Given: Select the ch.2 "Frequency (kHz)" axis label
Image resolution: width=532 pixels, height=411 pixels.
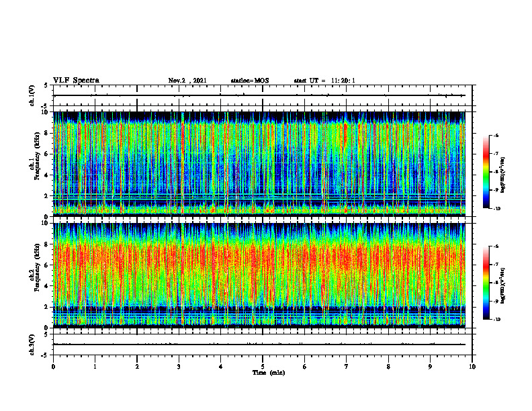Looking at the screenshot, I should 37,267.
